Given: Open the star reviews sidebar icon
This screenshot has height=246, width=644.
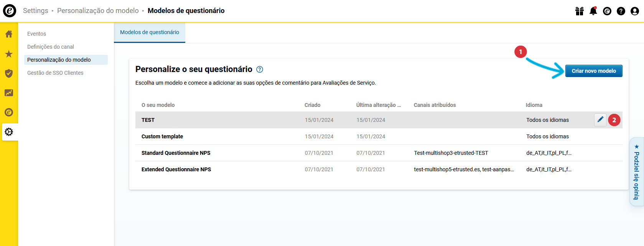Looking at the screenshot, I should 9,54.
